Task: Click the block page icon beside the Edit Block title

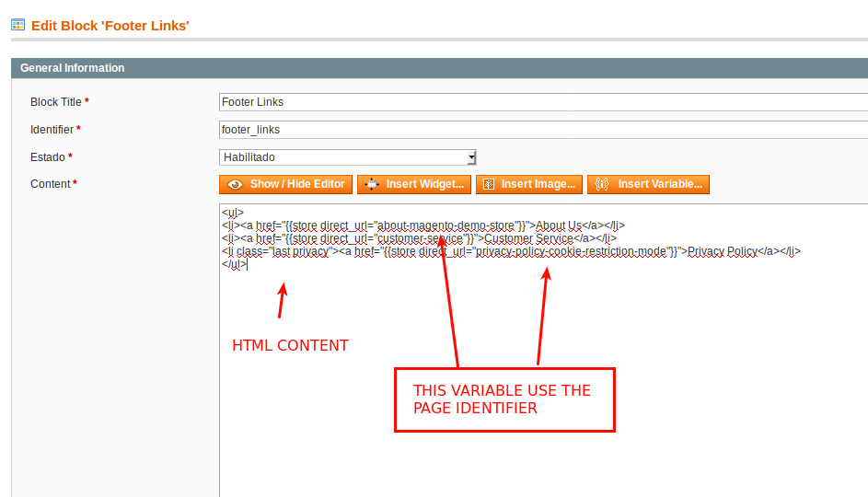Action: [17, 25]
